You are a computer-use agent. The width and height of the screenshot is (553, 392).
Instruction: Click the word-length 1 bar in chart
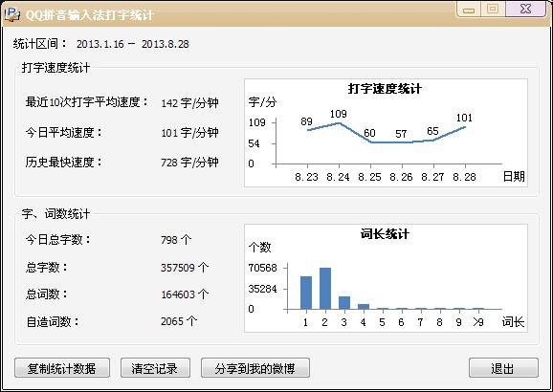coord(306,293)
